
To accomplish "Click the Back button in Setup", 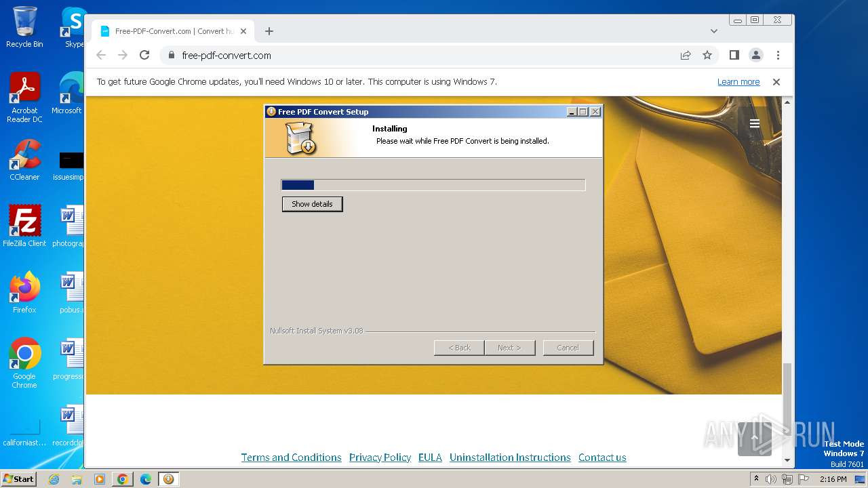I will coord(459,348).
